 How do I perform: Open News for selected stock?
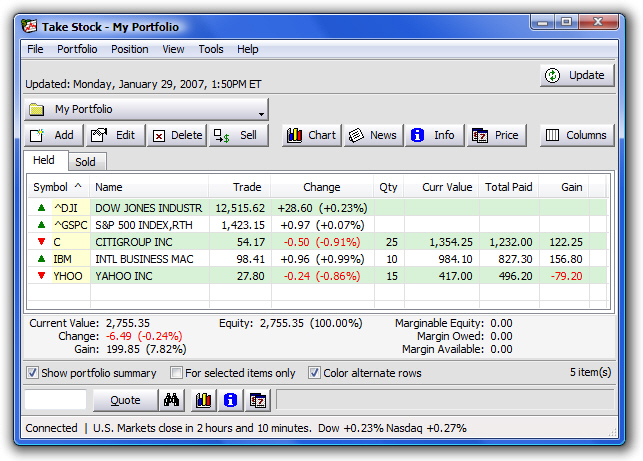pyautogui.click(x=373, y=135)
